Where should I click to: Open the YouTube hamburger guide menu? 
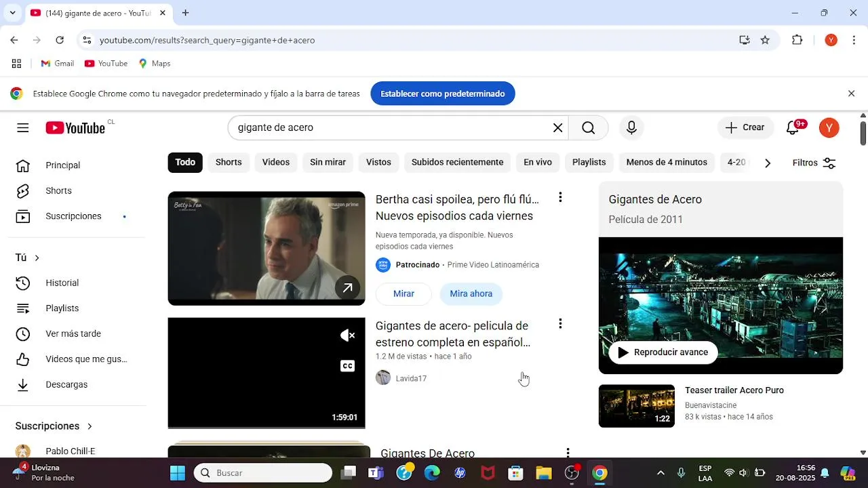(23, 128)
